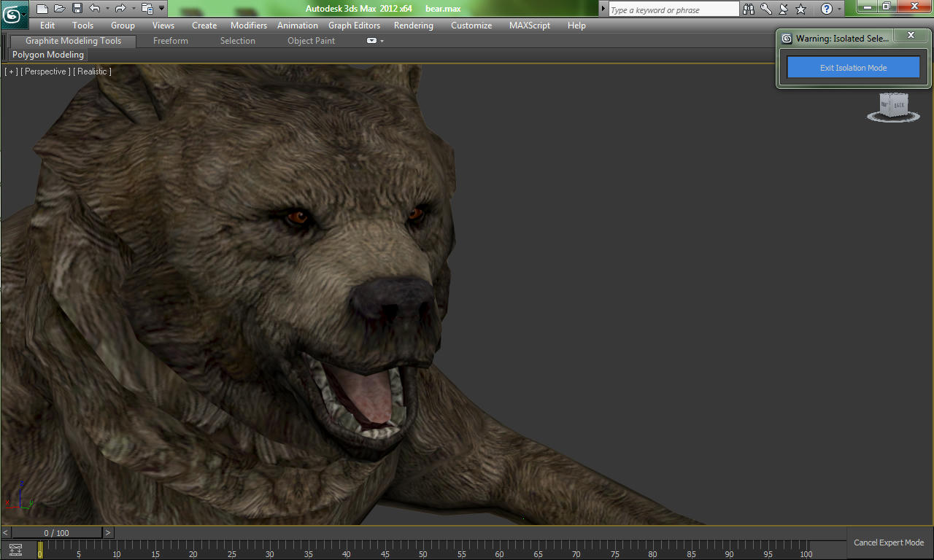
Task: Open Mini Curve Editor icon
Action: click(x=15, y=549)
